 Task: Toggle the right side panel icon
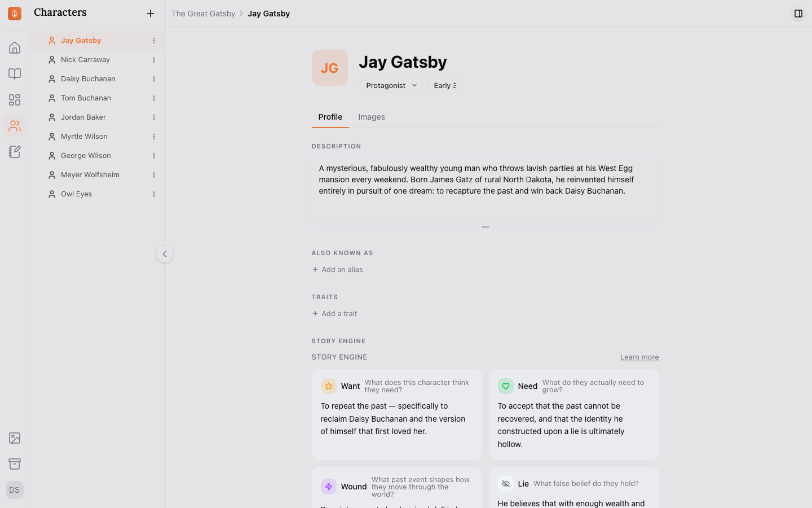798,14
